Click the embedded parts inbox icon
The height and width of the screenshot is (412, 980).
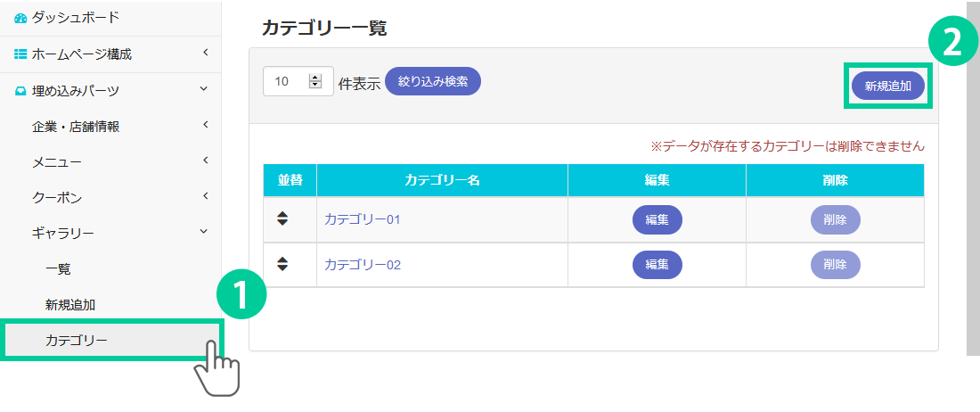[20, 90]
